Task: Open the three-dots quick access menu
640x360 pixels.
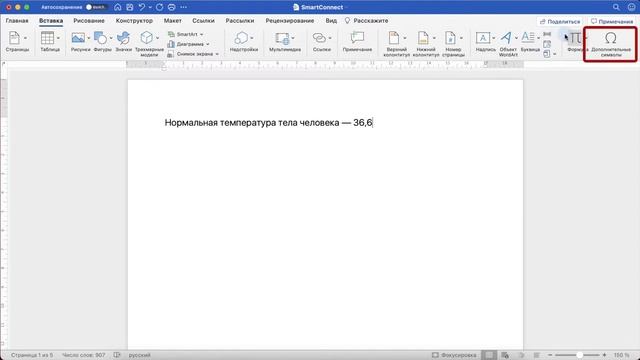Action: pyautogui.click(x=184, y=7)
